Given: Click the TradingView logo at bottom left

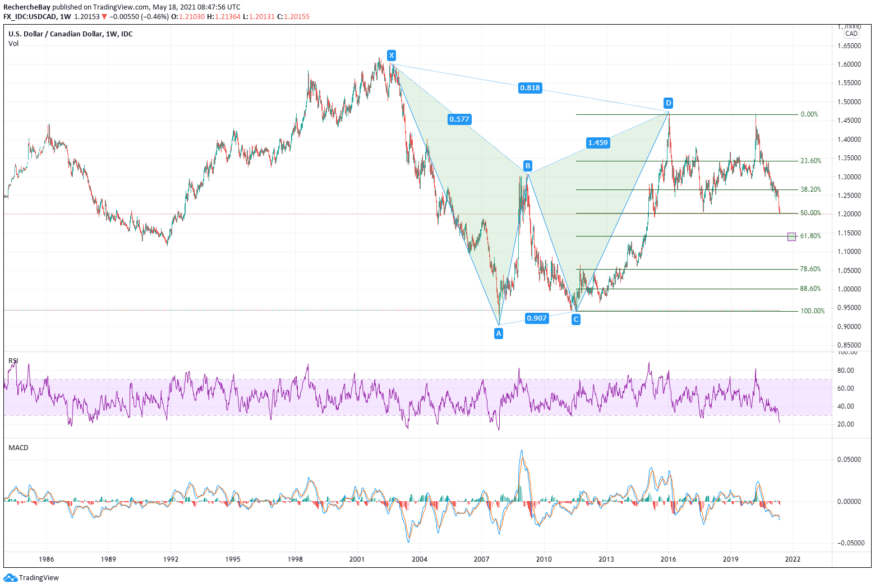Looking at the screenshot, I should [31, 577].
